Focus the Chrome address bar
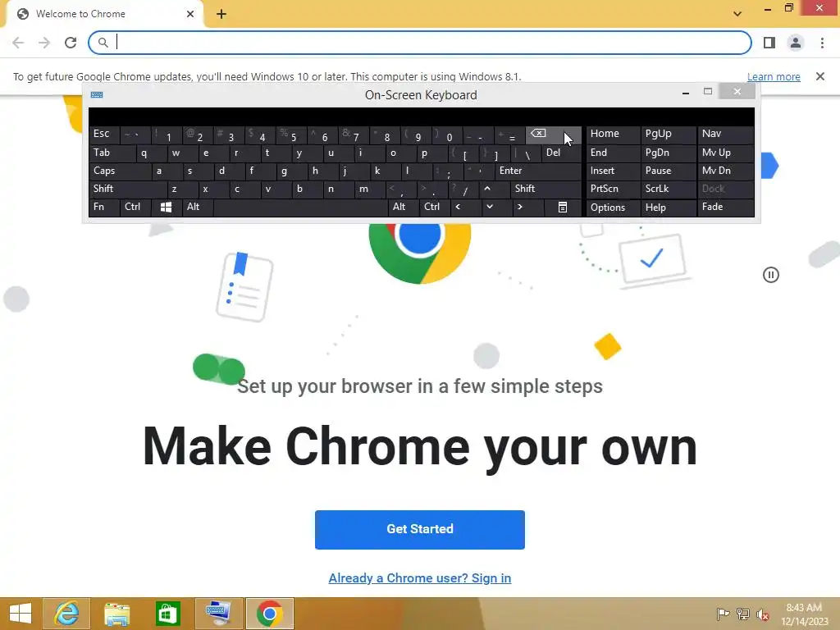This screenshot has height=630, width=840. [x=419, y=43]
